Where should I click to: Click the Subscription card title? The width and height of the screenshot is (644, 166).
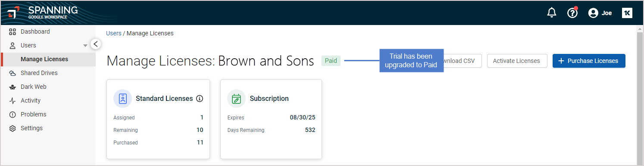[269, 98]
